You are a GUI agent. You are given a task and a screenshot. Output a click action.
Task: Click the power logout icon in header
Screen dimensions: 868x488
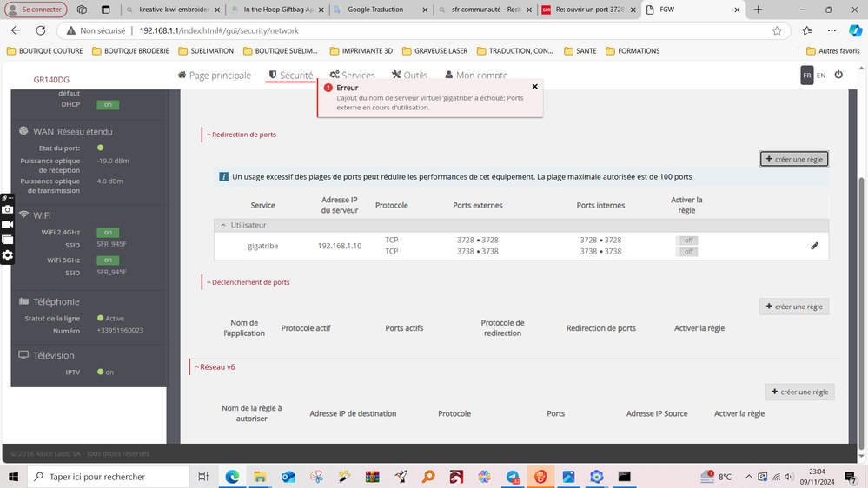click(x=838, y=76)
